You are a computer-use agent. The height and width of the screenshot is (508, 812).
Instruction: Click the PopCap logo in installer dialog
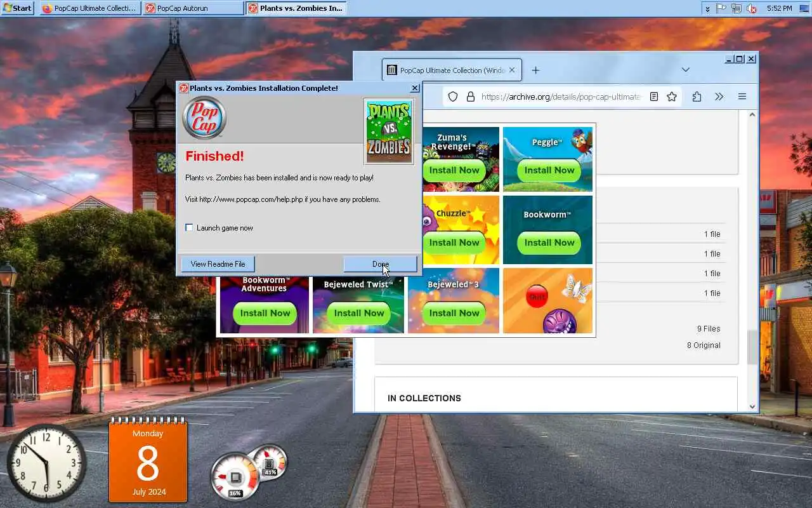204,117
